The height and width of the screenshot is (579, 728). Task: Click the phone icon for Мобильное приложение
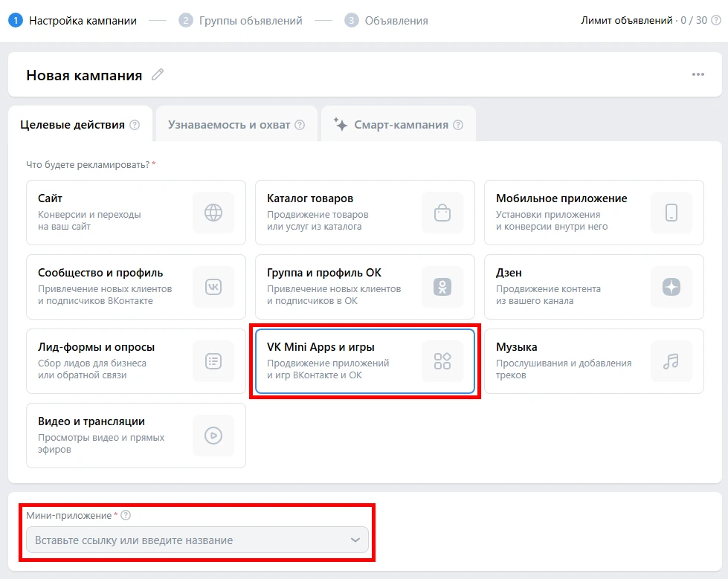point(671,213)
